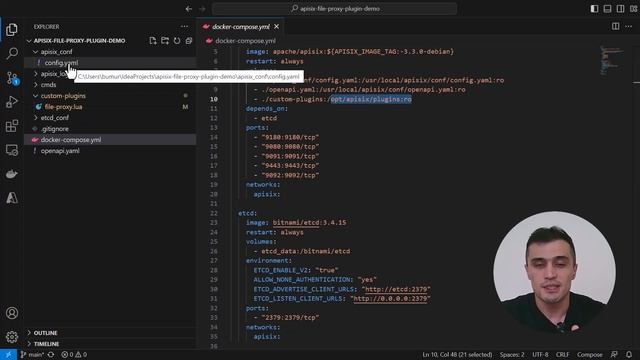
Task: Open the Run and Debug view
Action: click(x=12, y=102)
